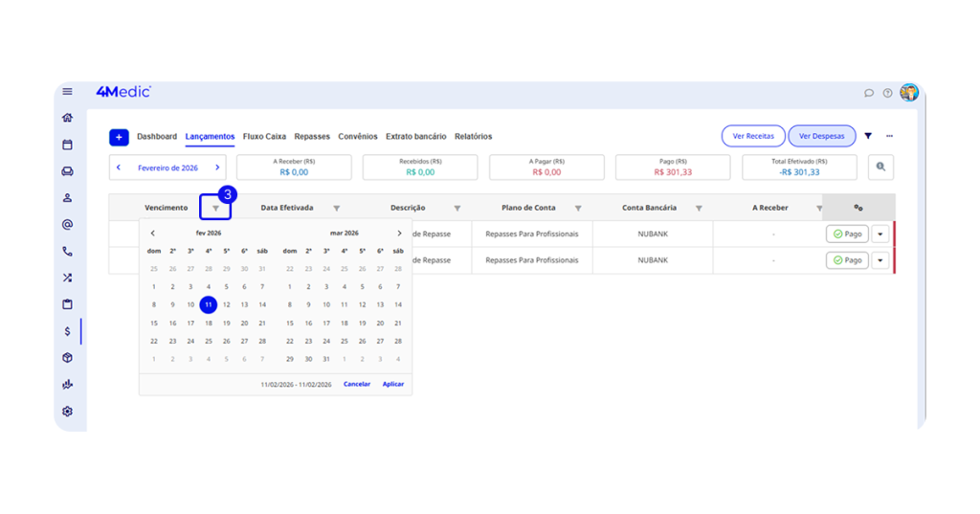Viewport: 980px width, 514px height.
Task: Switch to the Fluxo Caixa tab
Action: point(264,137)
